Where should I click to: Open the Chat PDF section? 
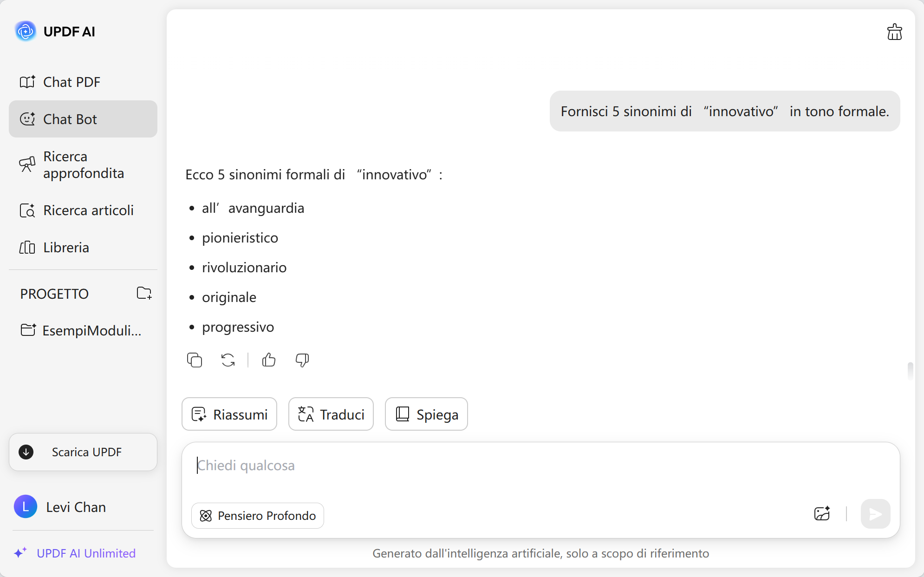click(71, 82)
